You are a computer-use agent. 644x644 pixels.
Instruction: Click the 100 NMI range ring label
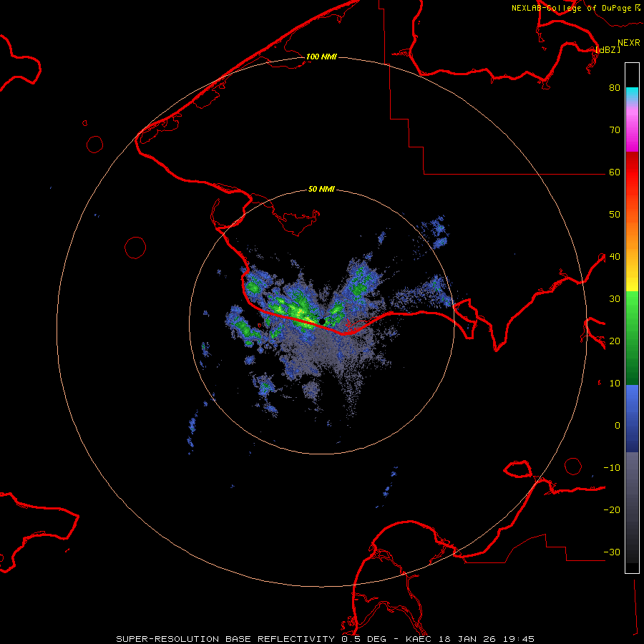click(321, 57)
